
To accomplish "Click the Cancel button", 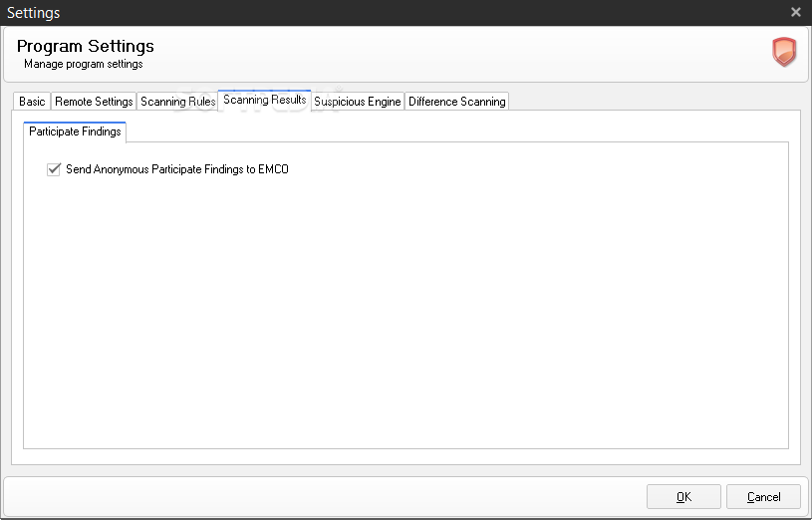I will point(763,497).
